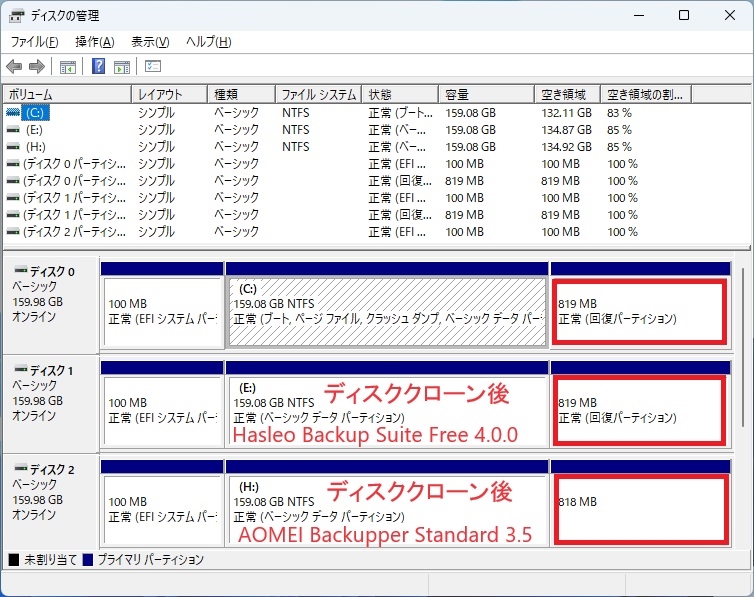
Task: Click the 83 % free ratio value
Action: pos(619,113)
